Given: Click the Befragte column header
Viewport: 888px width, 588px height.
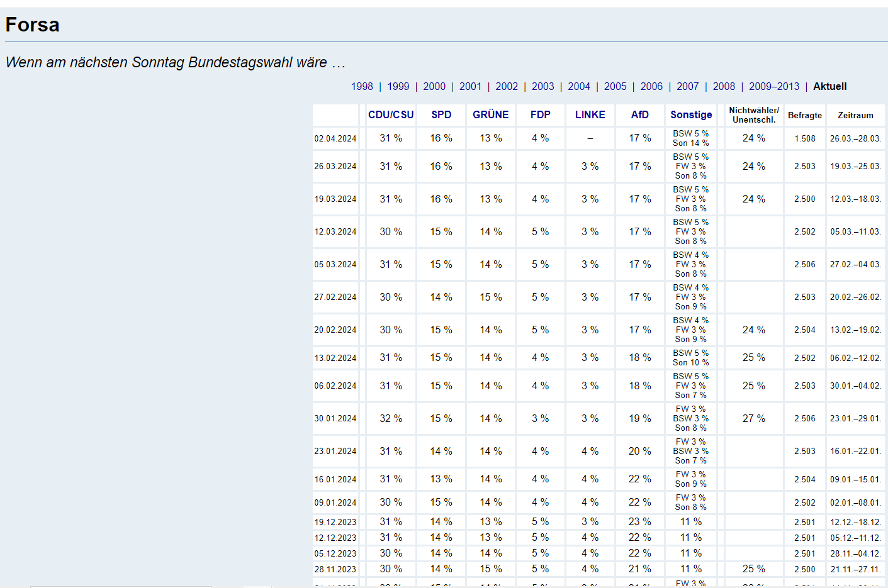Looking at the screenshot, I should tap(805, 115).
